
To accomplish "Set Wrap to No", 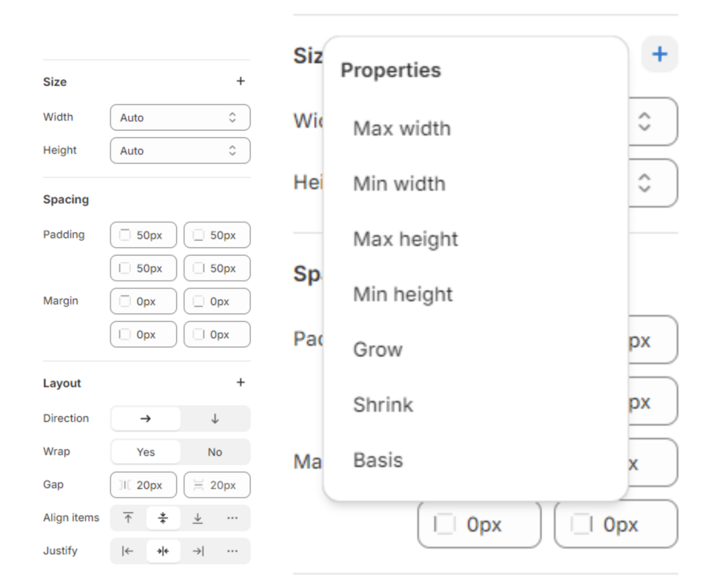I will pos(215,452).
